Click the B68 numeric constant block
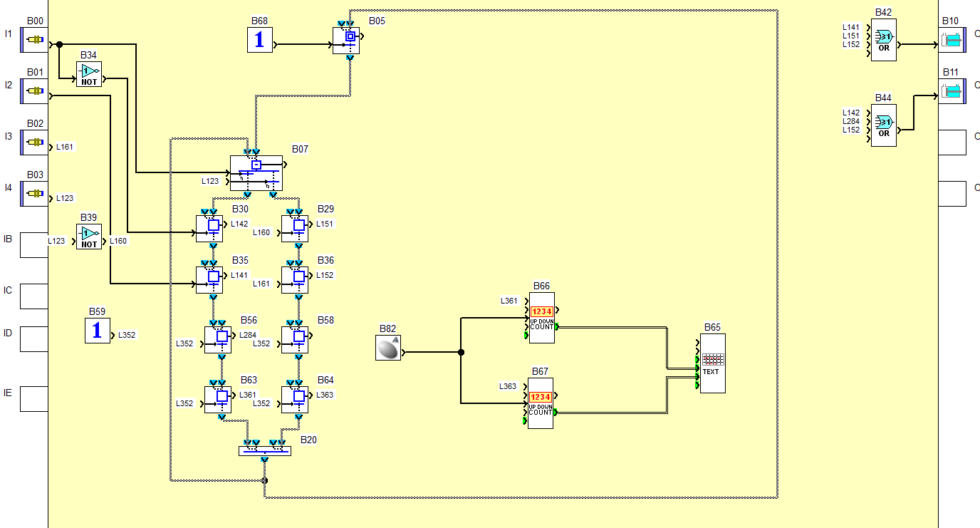The height and width of the screenshot is (528, 980). (x=259, y=40)
